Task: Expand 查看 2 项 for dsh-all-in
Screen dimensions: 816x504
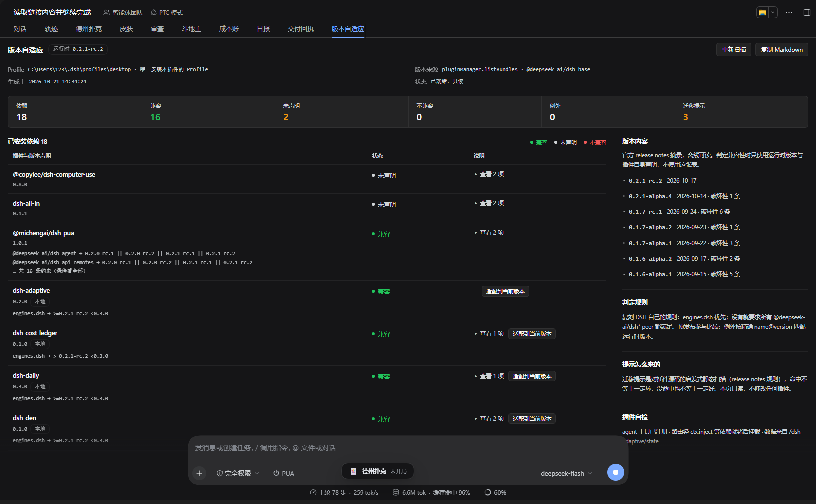Action: click(489, 203)
